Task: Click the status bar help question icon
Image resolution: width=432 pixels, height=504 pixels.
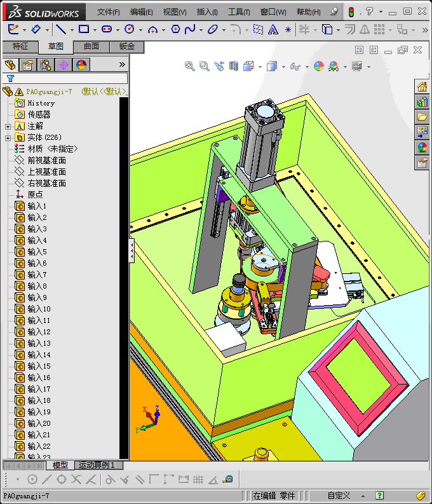Action: (x=379, y=495)
